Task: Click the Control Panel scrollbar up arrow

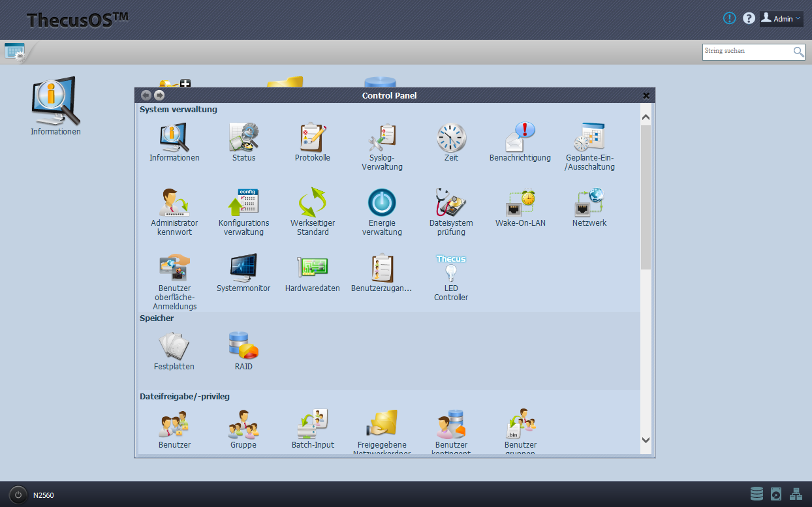Action: coord(646,117)
